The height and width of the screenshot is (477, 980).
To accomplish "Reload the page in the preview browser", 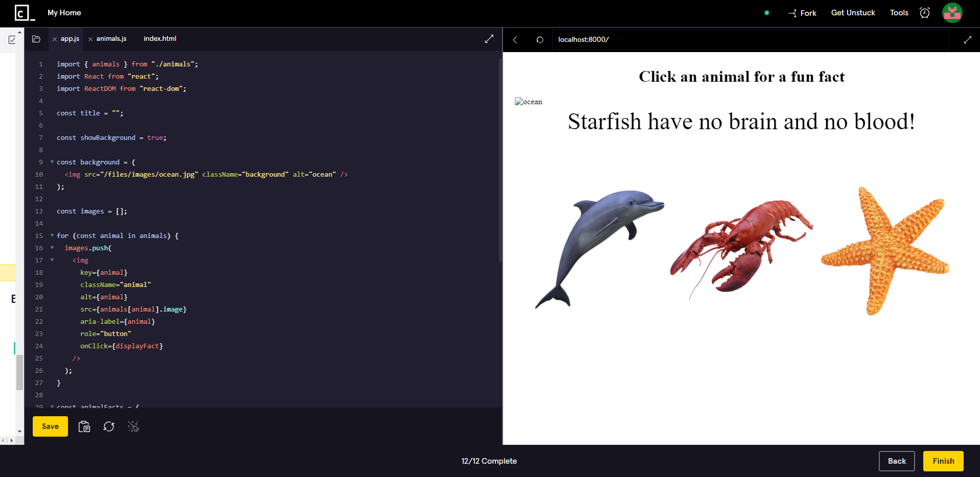I will (x=539, y=39).
